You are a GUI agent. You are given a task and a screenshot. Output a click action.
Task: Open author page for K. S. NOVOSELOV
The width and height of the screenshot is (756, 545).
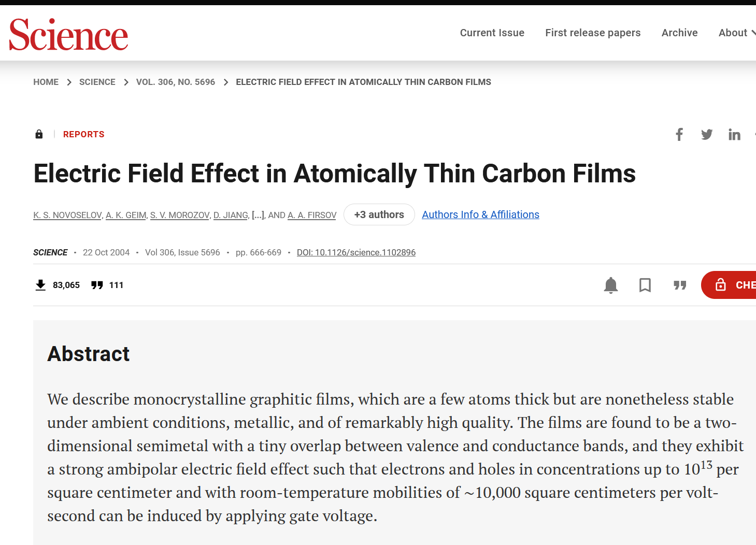pyautogui.click(x=67, y=214)
